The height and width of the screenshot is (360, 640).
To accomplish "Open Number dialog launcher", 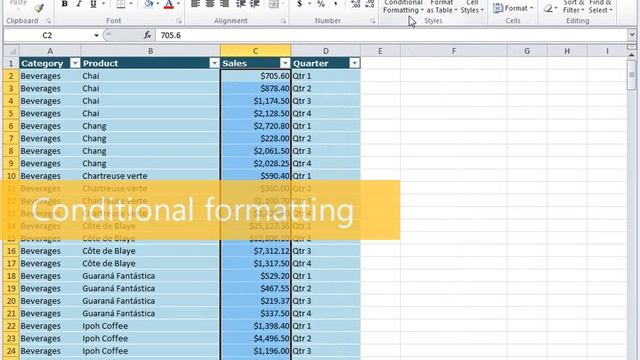I will (x=373, y=21).
